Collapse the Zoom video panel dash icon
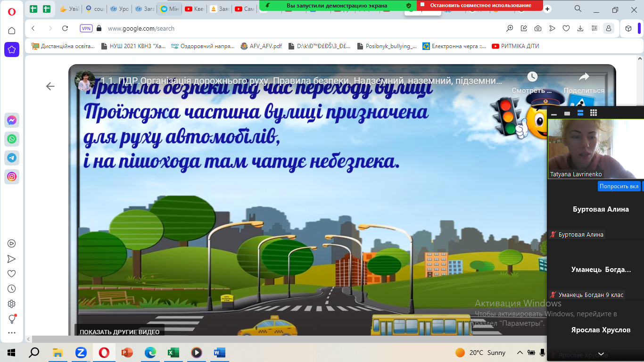 [x=554, y=114]
